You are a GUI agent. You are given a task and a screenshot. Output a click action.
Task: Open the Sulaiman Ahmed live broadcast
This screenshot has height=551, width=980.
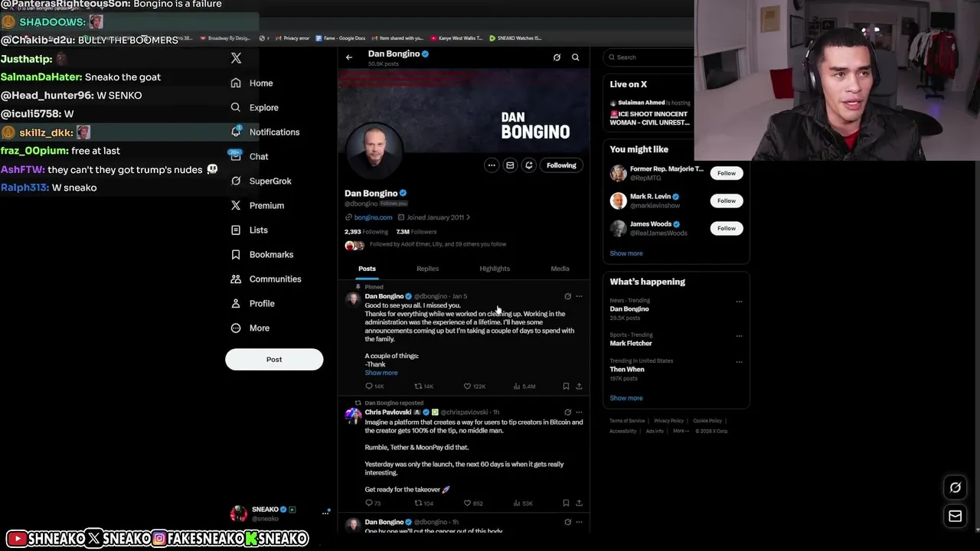click(651, 113)
